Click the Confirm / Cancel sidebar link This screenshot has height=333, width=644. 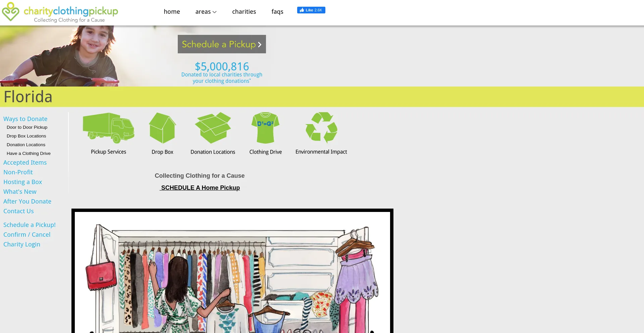tap(27, 235)
